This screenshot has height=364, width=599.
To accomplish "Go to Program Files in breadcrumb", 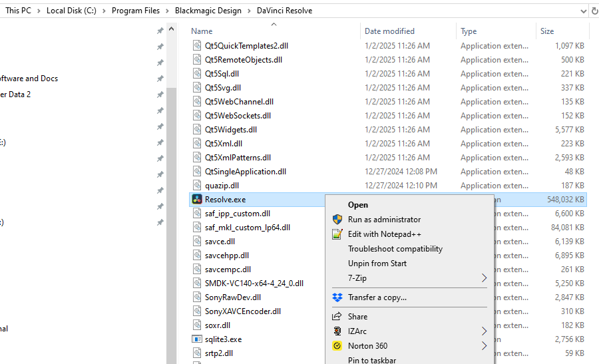I will [136, 11].
